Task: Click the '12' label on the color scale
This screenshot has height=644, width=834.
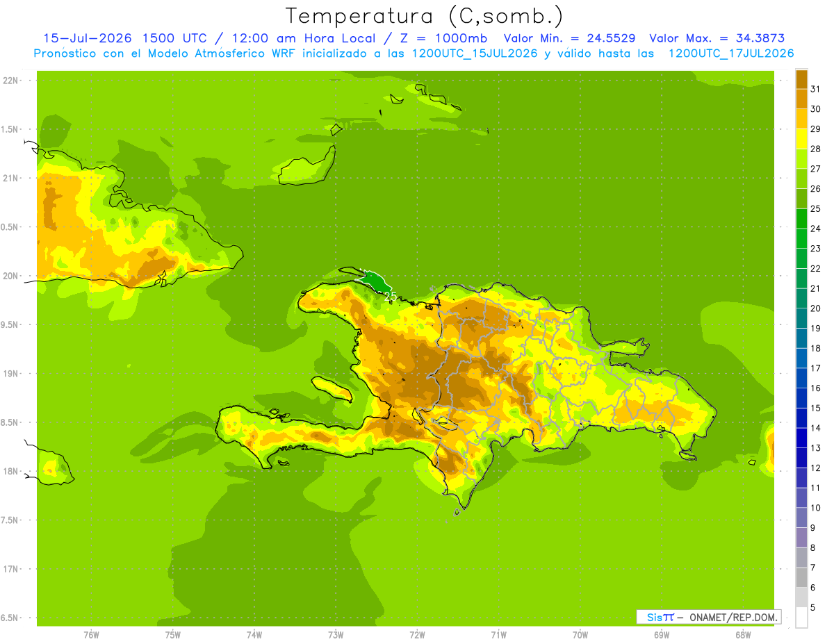Action: [816, 468]
